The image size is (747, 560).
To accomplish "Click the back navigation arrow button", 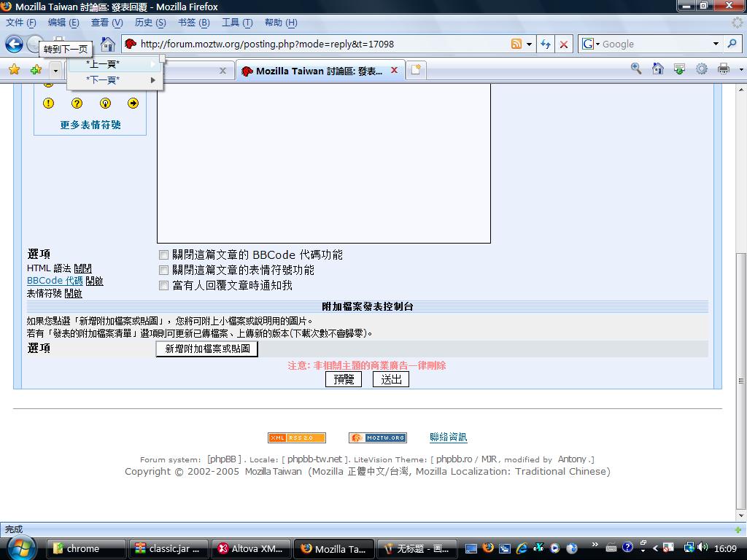I will pyautogui.click(x=14, y=44).
